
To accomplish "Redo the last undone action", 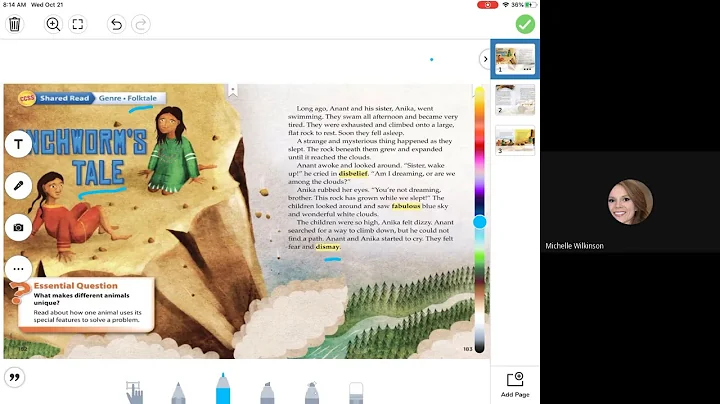I will (141, 24).
